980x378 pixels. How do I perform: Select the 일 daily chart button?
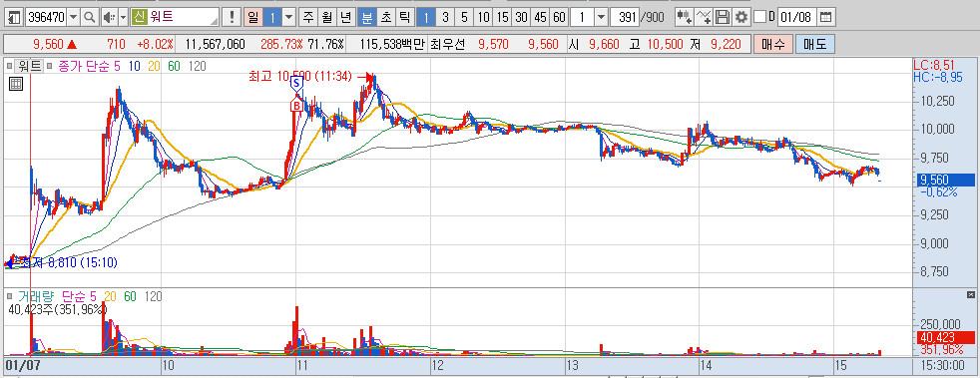click(252, 18)
